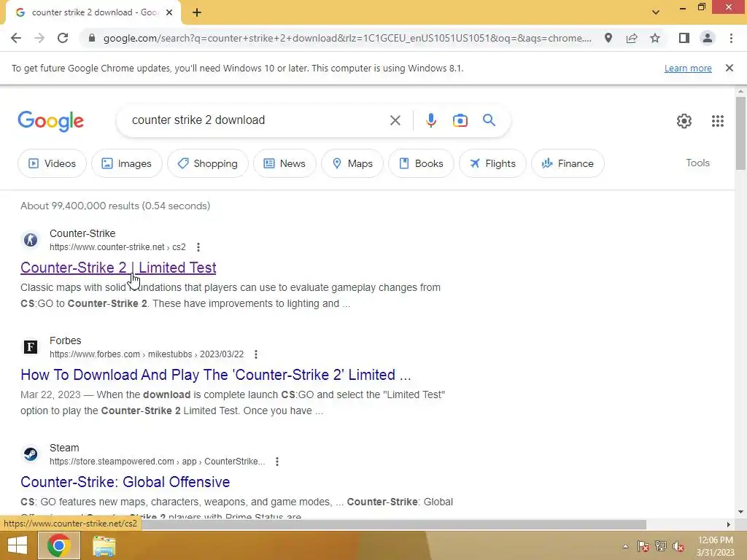Go back to previous page
Screen dimensions: 747x560
(x=16, y=38)
